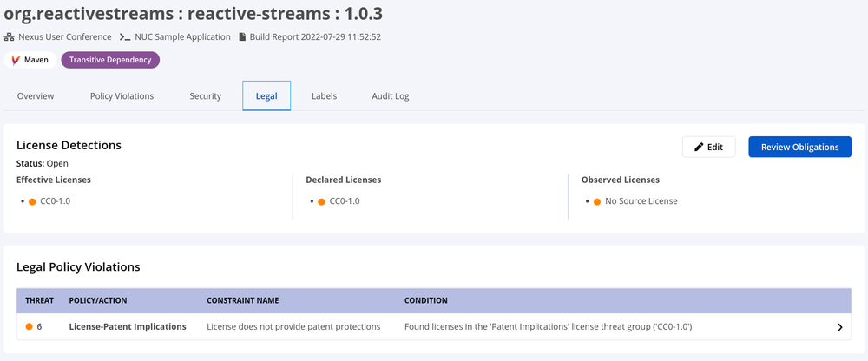Click the pencil icon on Edit button

point(699,148)
